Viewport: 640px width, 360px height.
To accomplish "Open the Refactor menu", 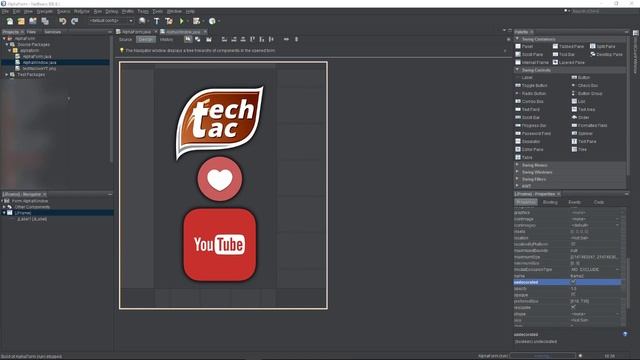I will point(82,11).
